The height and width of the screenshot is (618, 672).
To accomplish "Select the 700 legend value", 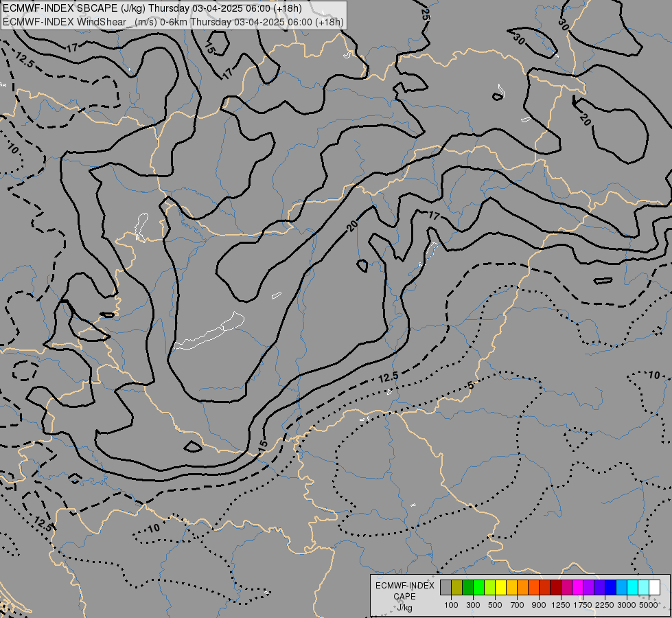I will tap(518, 605).
